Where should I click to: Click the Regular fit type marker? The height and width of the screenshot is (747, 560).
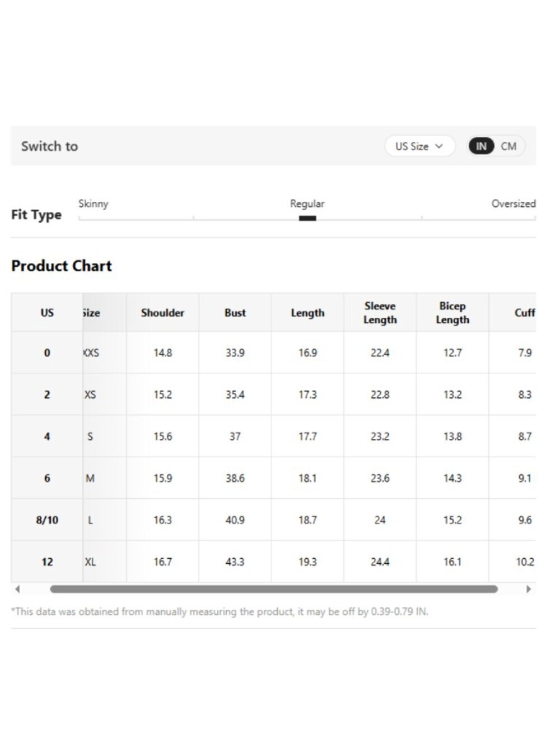307,218
